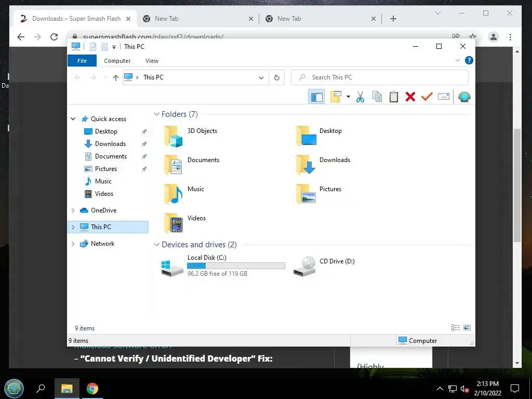
Task: Collapse the ribbon with the chevron
Action: (457, 60)
